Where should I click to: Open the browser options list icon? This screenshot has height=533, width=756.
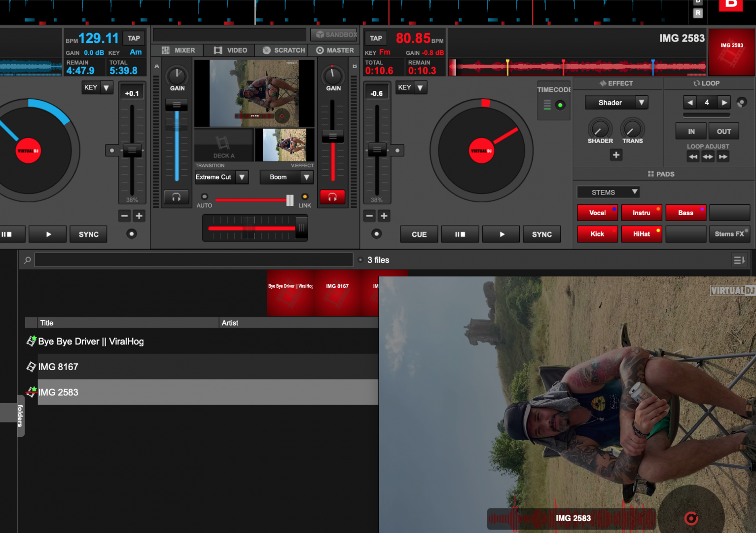pos(739,260)
